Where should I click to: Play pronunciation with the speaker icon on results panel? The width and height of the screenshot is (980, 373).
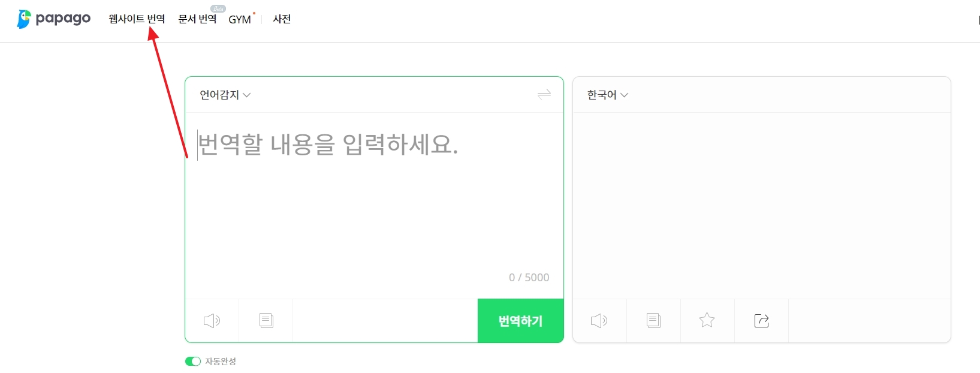(599, 320)
